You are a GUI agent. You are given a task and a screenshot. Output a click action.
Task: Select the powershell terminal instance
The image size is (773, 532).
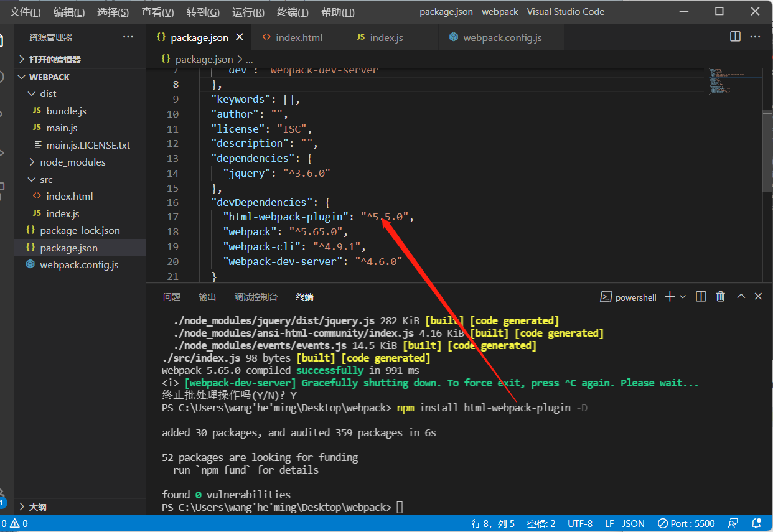tap(628, 297)
